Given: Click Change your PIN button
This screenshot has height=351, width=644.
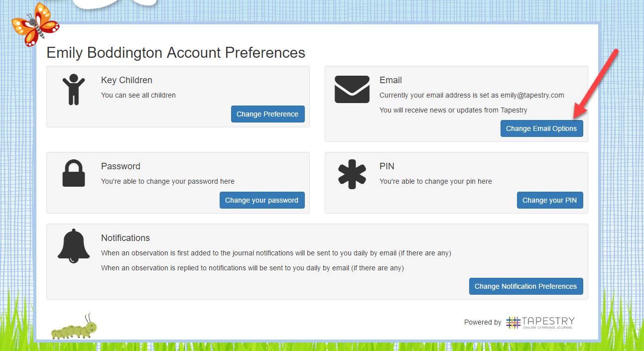Looking at the screenshot, I should [x=549, y=200].
